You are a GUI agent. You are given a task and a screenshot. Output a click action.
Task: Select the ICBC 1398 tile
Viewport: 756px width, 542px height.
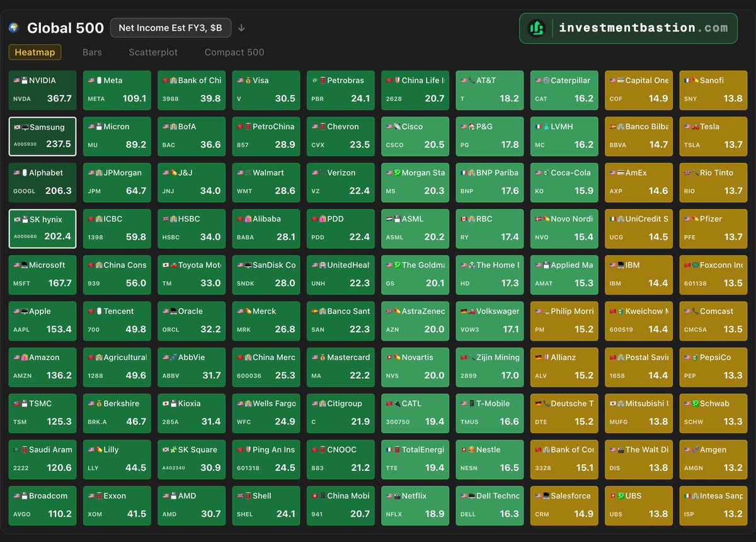117,229
